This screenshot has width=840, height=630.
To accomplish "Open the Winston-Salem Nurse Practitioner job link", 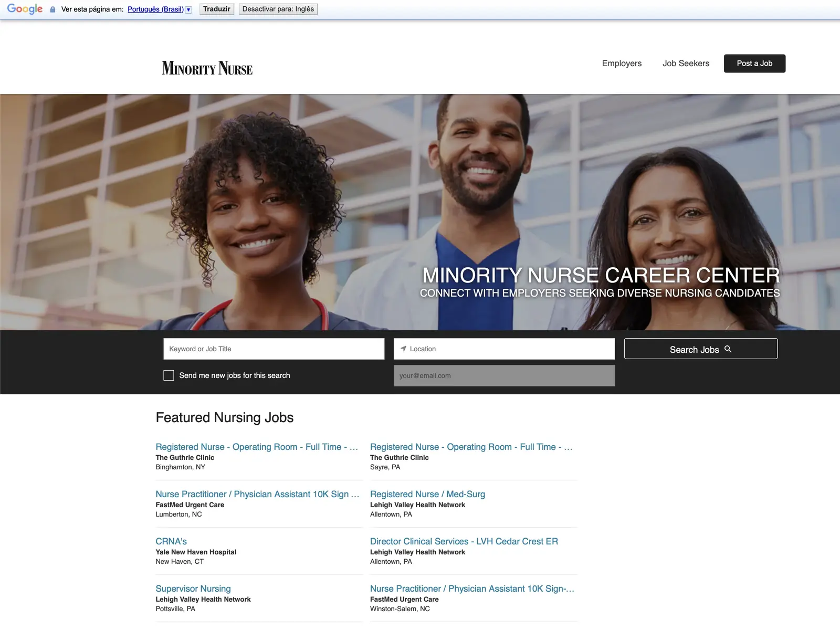I will (x=472, y=589).
